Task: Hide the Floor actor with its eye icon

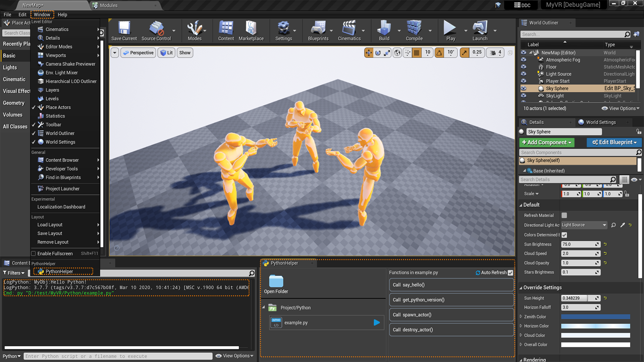Action: [x=523, y=67]
